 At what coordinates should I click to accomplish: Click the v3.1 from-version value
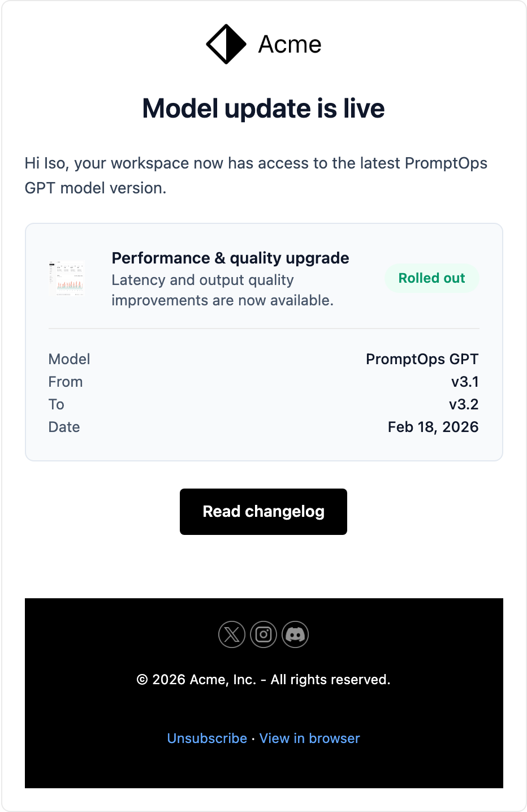465,382
